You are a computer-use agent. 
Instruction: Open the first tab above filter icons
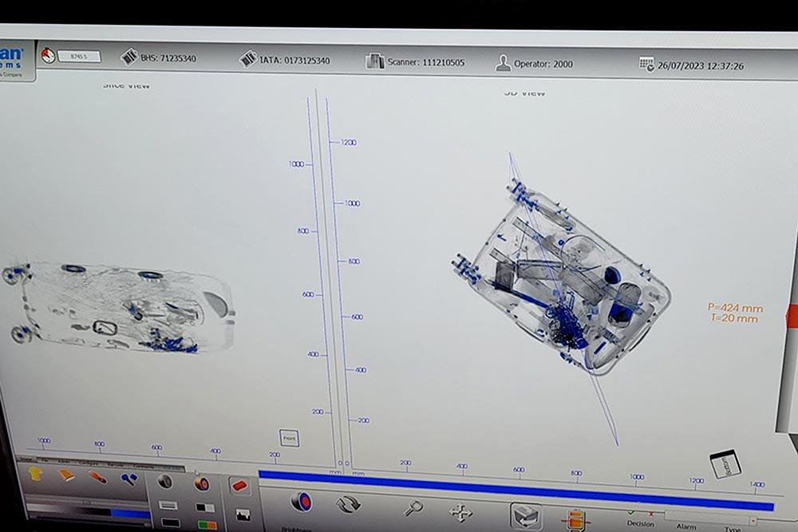coord(26,459)
